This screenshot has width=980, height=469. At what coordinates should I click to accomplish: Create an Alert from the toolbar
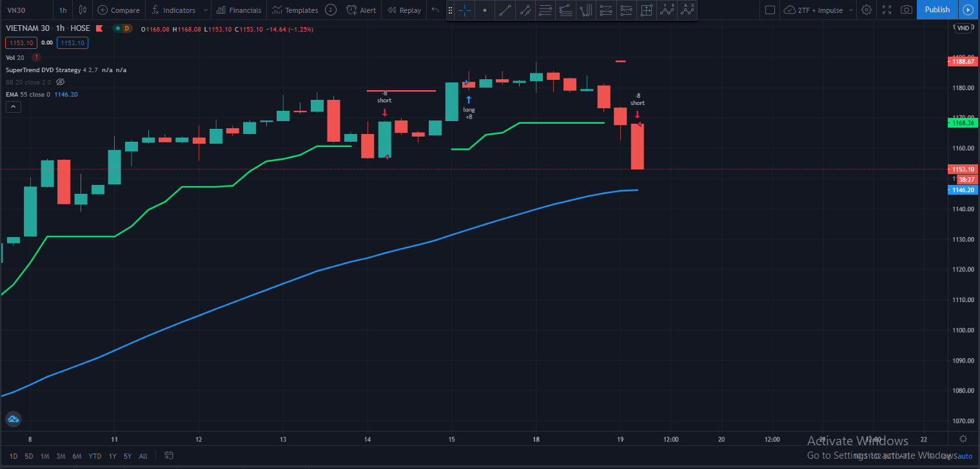[x=361, y=10]
